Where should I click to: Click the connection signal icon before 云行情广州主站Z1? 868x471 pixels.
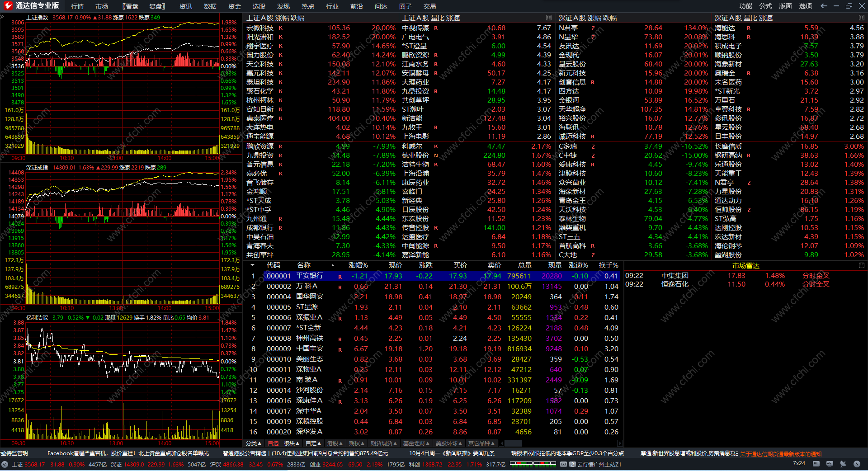coord(563,464)
